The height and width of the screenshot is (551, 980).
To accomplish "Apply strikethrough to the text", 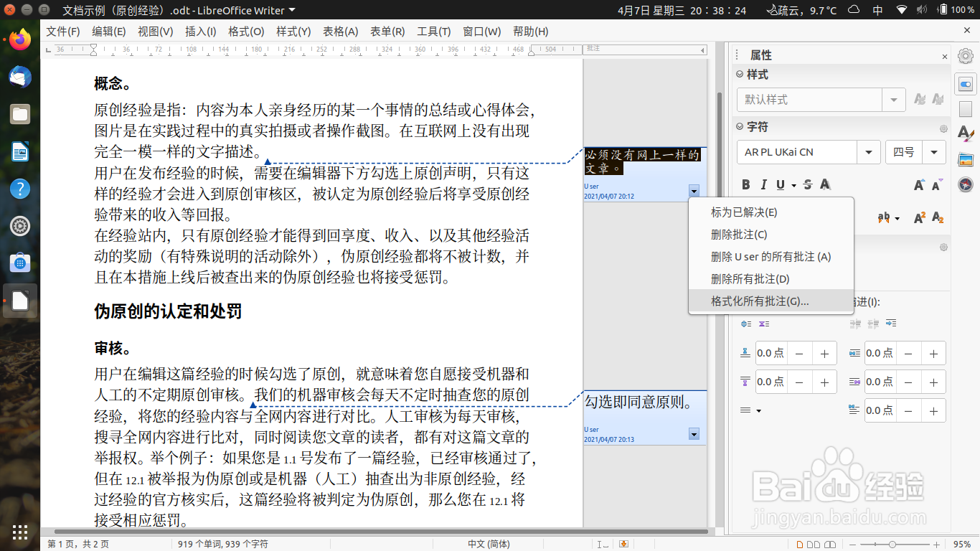I will click(x=807, y=184).
